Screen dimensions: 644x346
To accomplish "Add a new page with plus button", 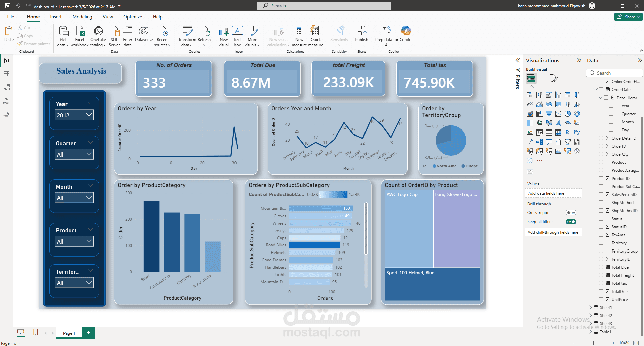I will (x=88, y=333).
